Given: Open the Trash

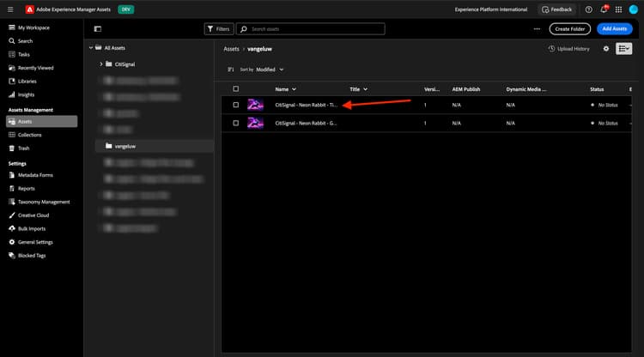Looking at the screenshot, I should click(x=23, y=148).
